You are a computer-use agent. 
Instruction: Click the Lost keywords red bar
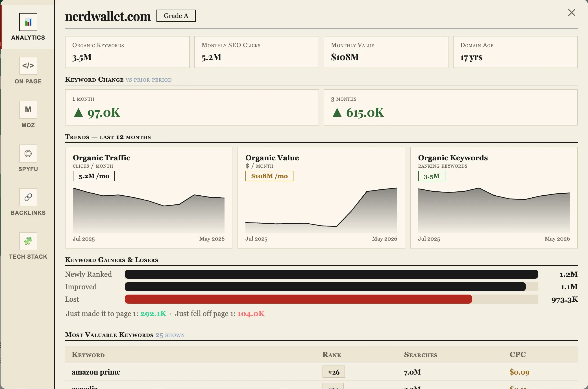click(299, 299)
